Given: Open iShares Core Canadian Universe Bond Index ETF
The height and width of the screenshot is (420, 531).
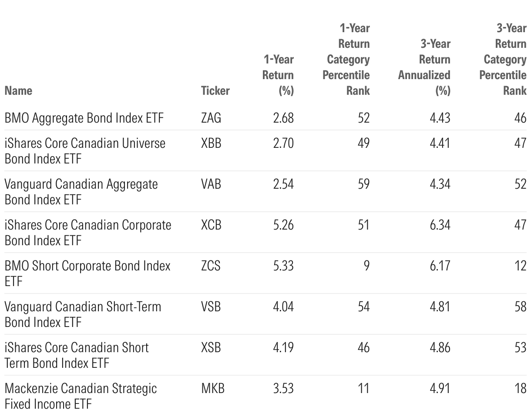Looking at the screenshot, I should (x=85, y=150).
